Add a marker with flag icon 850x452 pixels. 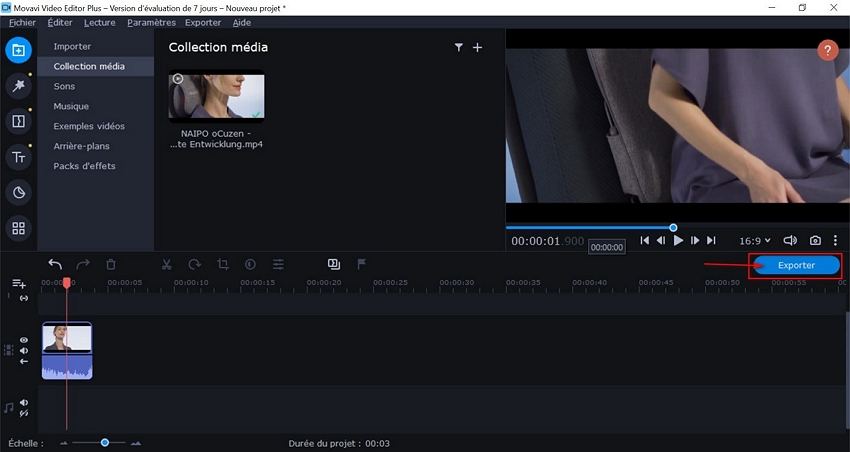pyautogui.click(x=362, y=264)
